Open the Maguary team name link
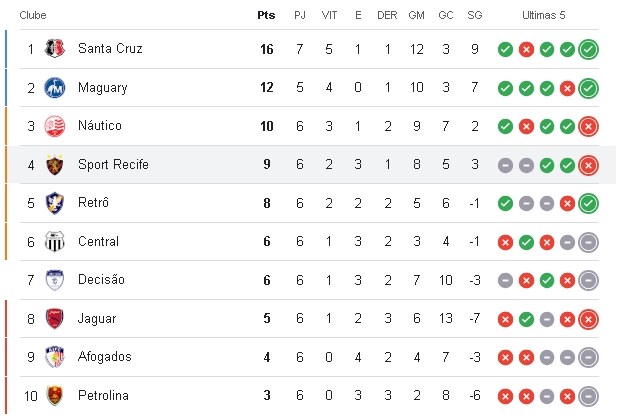619x417 pixels. (103, 87)
